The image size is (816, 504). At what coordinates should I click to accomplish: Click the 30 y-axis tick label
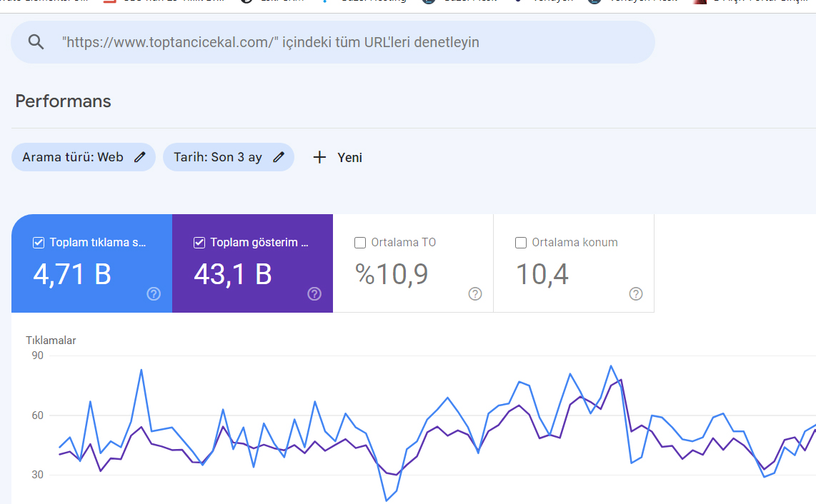[x=37, y=474]
